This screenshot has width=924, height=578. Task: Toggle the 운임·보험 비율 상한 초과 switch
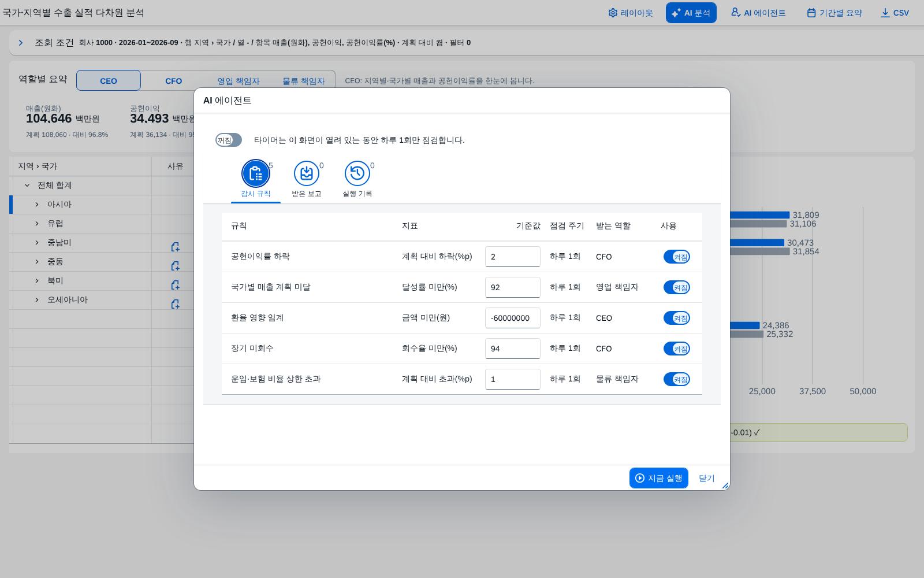pyautogui.click(x=677, y=379)
